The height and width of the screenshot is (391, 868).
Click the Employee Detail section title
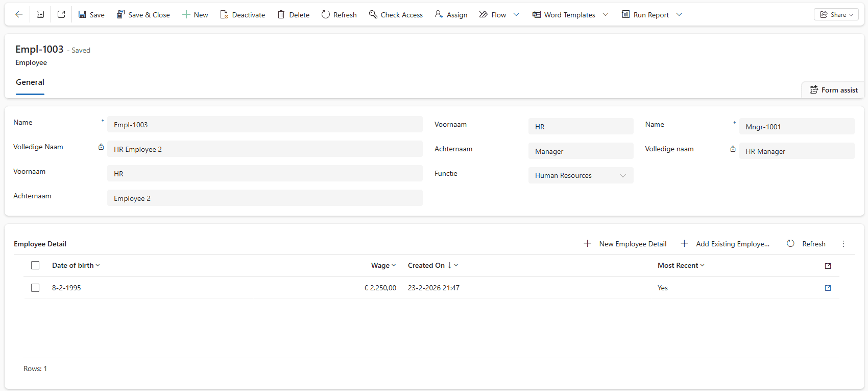40,244
